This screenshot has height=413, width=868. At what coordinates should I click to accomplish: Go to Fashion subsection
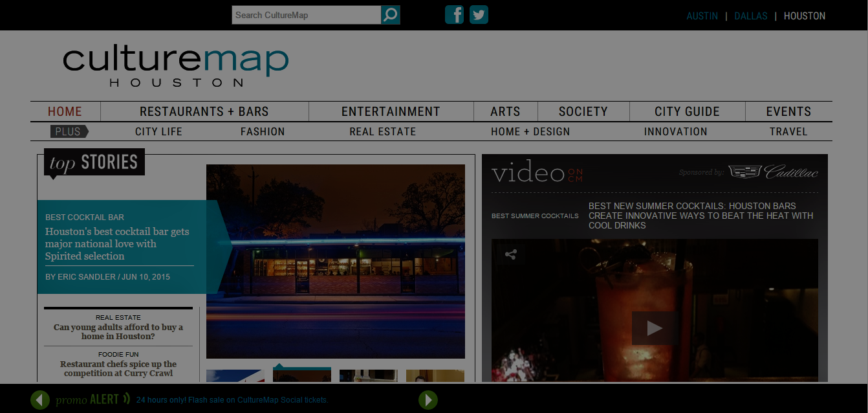click(263, 131)
